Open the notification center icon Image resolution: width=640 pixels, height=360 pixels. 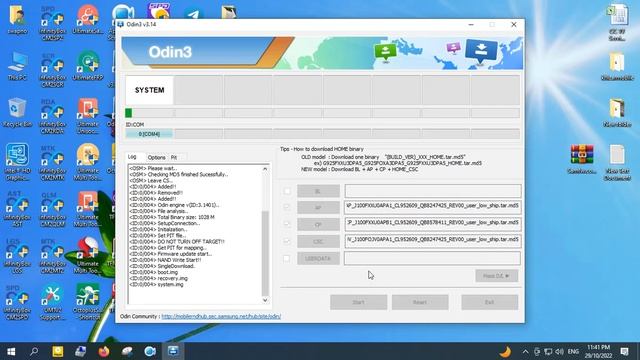[x=624, y=351]
